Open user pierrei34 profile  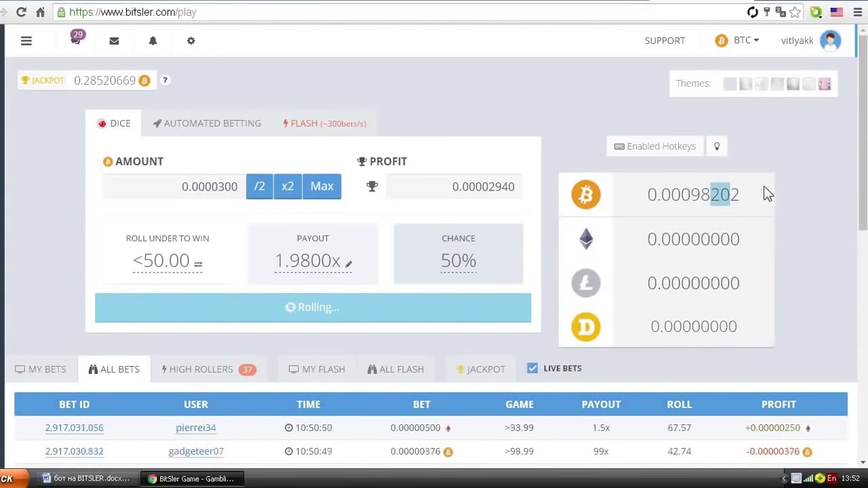click(196, 428)
